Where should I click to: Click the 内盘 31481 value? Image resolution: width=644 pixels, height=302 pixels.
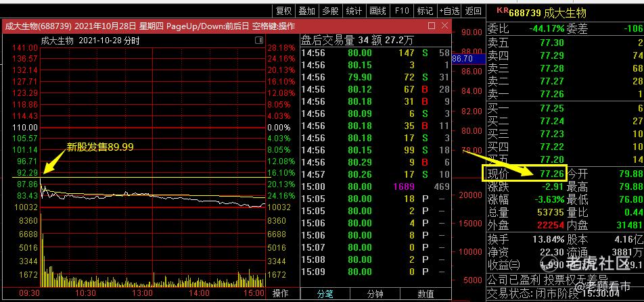coord(629,225)
